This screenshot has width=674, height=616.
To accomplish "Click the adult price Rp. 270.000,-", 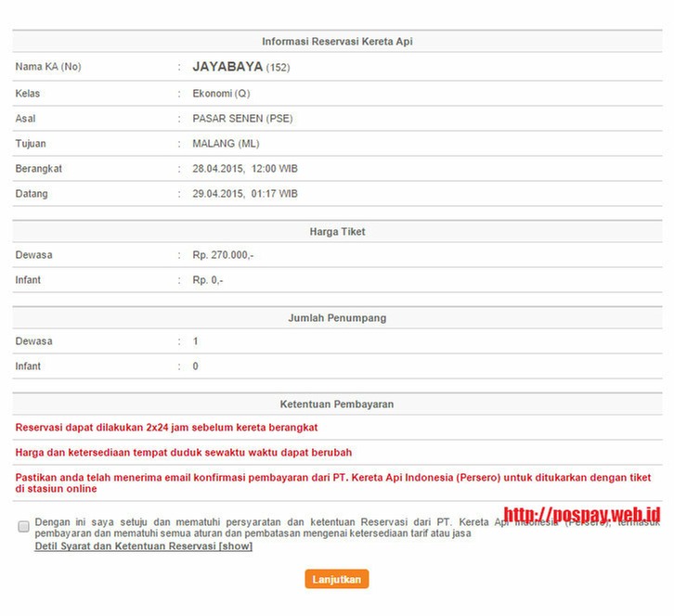I will 223,255.
